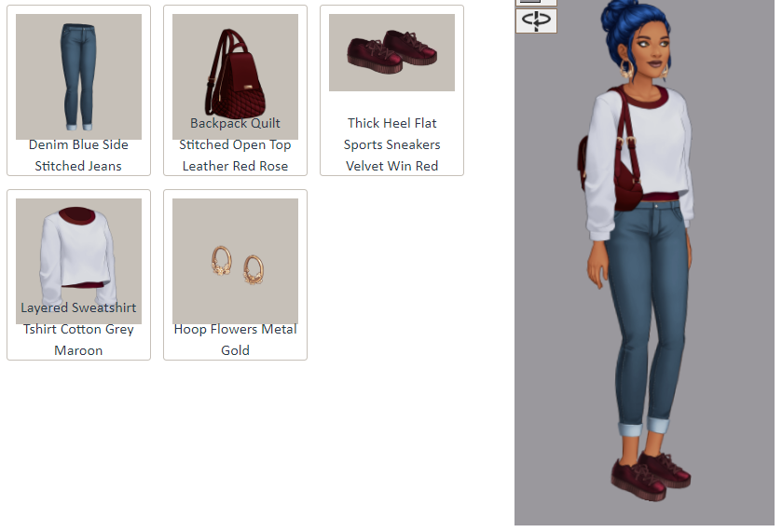Choose the velvet red sneakers image
This screenshot has width=782, height=532.
(x=392, y=52)
